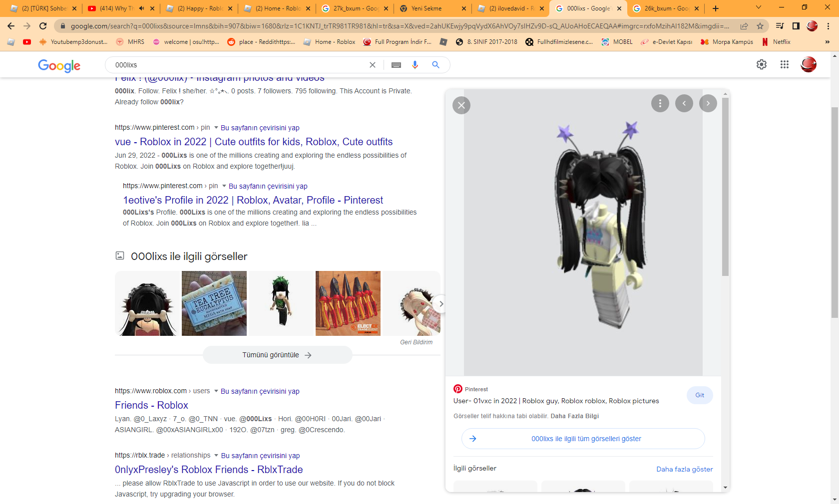Click the tab search chevron in title bar
Image resolution: width=839 pixels, height=504 pixels.
(759, 7)
